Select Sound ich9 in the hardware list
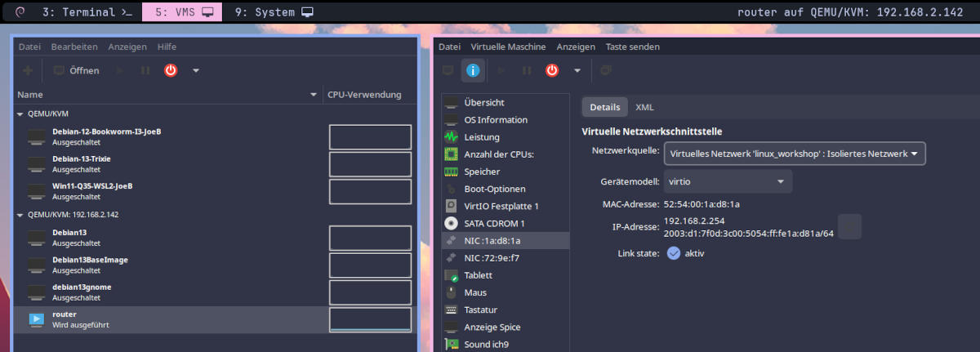Viewport: 980px width, 352px height. pyautogui.click(x=505, y=344)
